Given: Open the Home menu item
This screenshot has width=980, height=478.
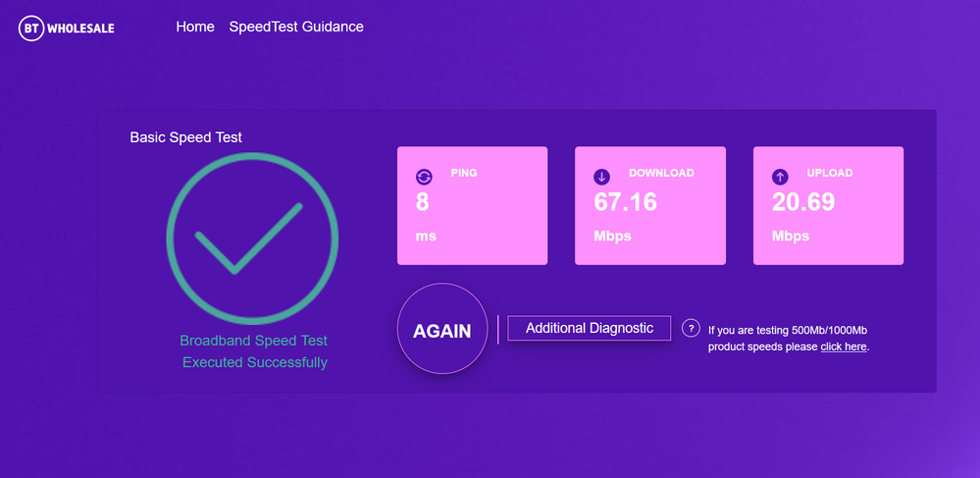Looking at the screenshot, I should pos(195,27).
